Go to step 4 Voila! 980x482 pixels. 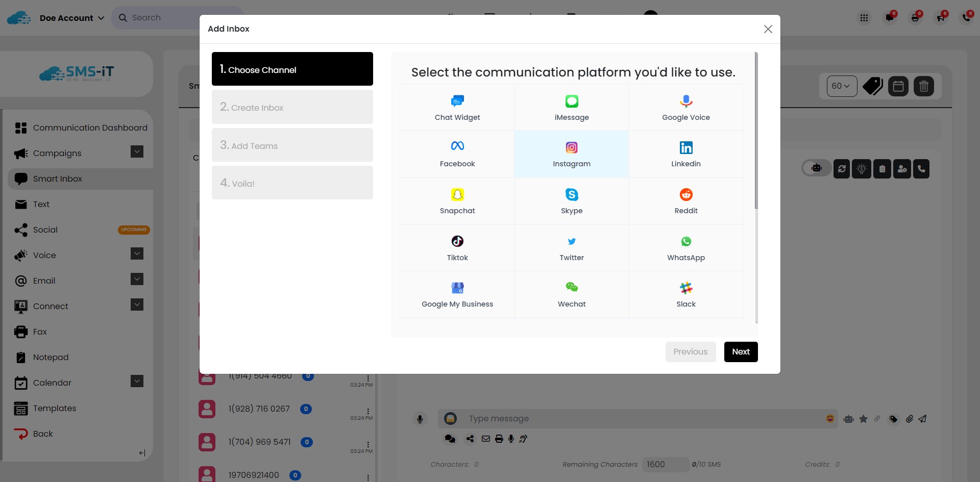(292, 183)
